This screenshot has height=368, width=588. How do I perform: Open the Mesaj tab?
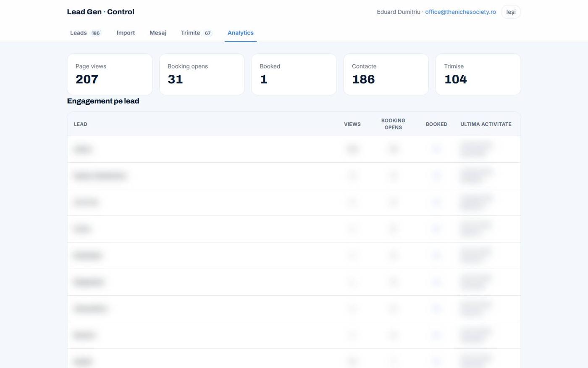coord(158,33)
